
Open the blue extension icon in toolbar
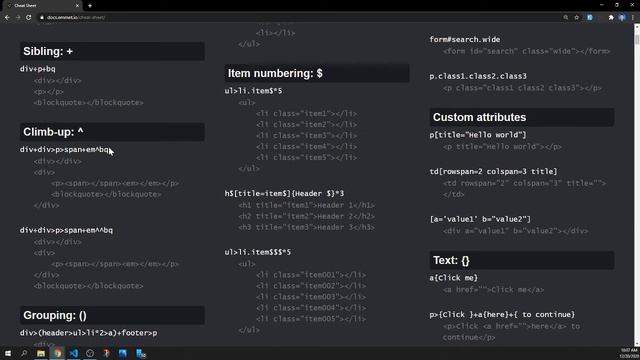[590, 18]
